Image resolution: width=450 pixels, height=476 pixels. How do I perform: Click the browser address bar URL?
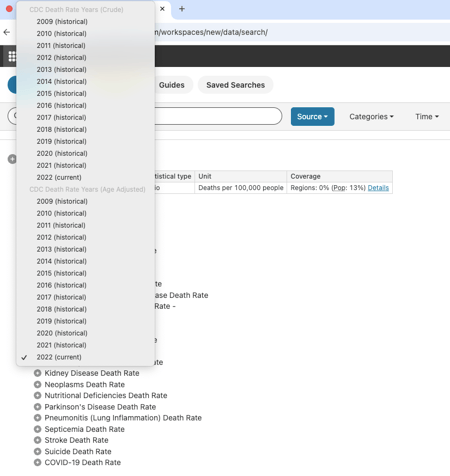[x=211, y=32]
